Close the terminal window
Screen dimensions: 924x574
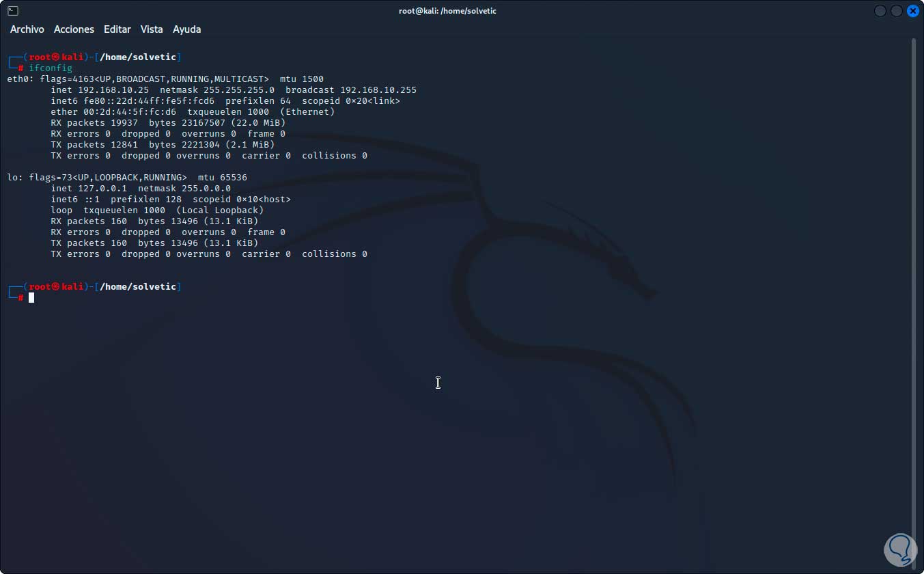[913, 11]
